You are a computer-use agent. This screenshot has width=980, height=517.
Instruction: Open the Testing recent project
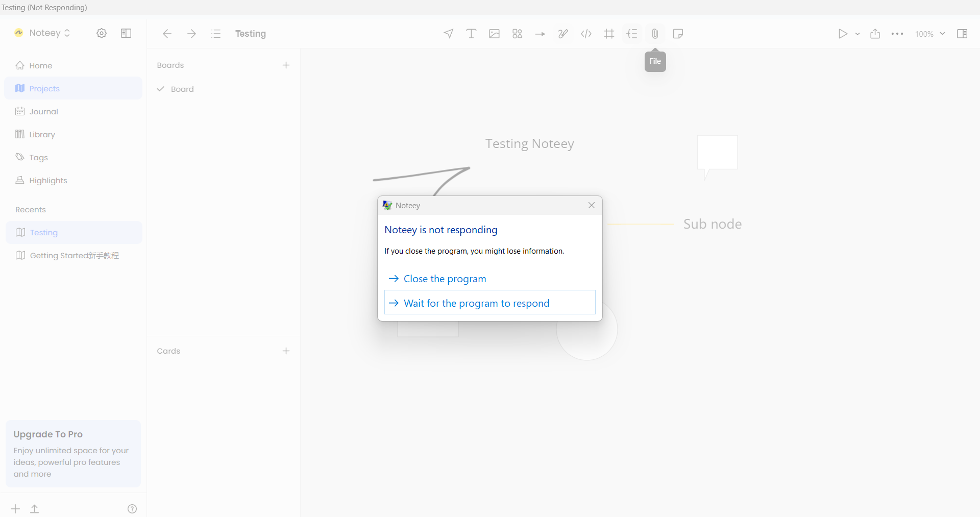pyautogui.click(x=73, y=232)
